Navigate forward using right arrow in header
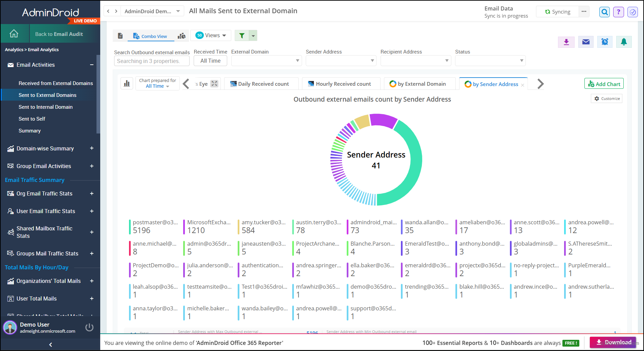 [x=116, y=11]
